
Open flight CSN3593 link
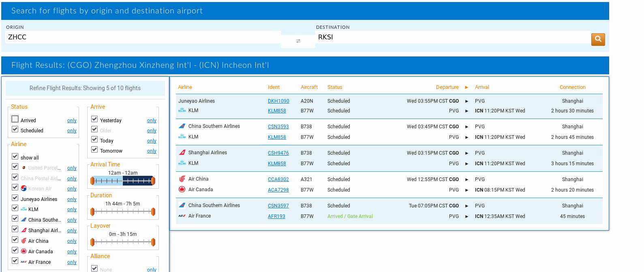[x=278, y=127]
